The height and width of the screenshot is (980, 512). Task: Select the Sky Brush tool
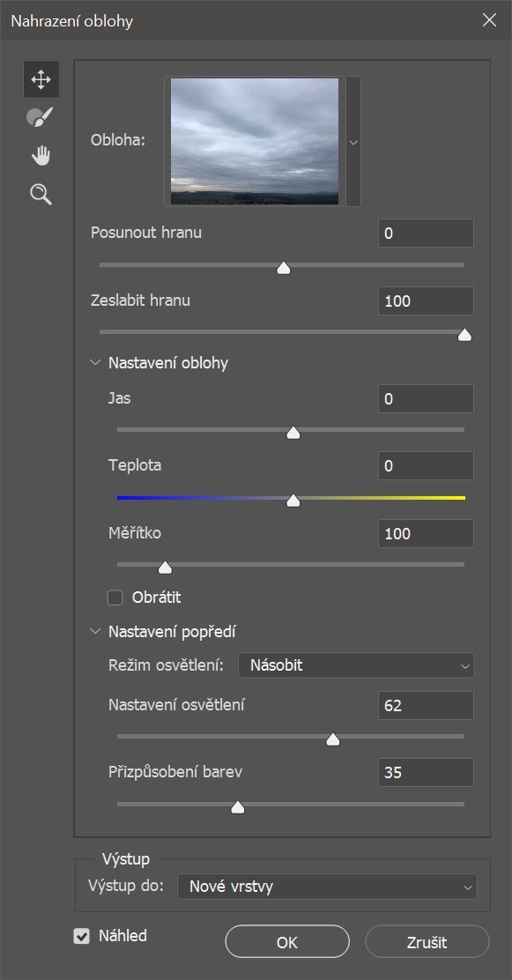coord(41,117)
